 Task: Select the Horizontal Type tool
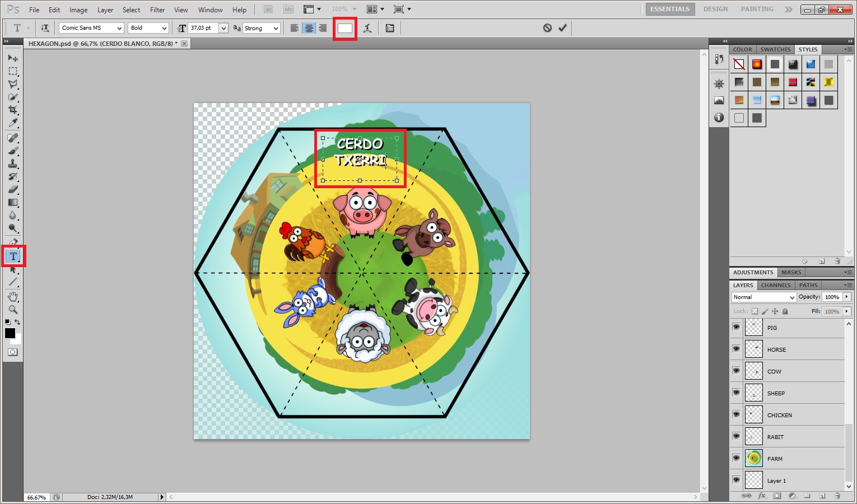[x=13, y=256]
